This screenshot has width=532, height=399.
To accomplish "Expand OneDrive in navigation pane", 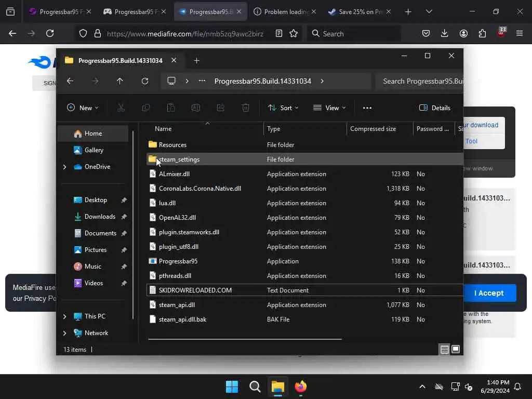I will click(64, 167).
